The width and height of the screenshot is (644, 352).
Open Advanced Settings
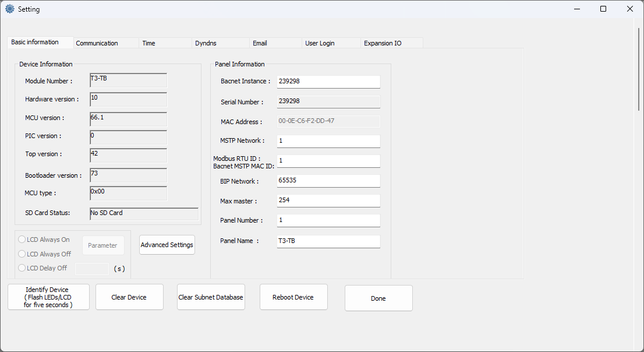coord(167,245)
